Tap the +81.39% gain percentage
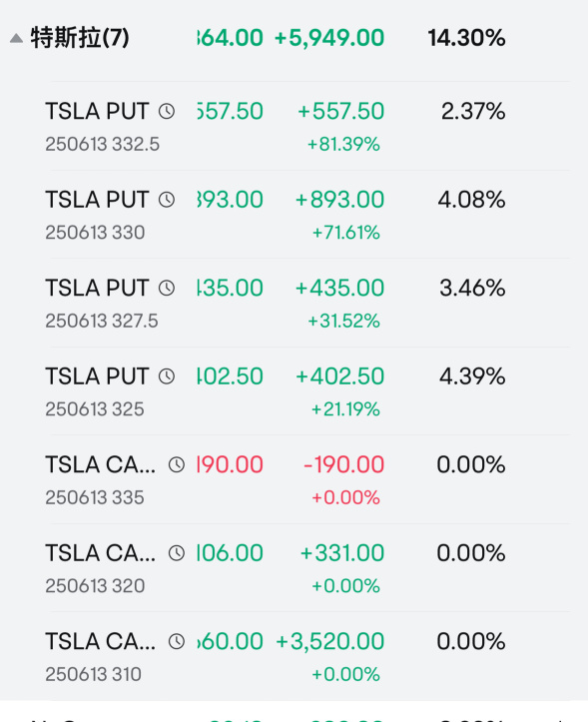 coord(343,144)
